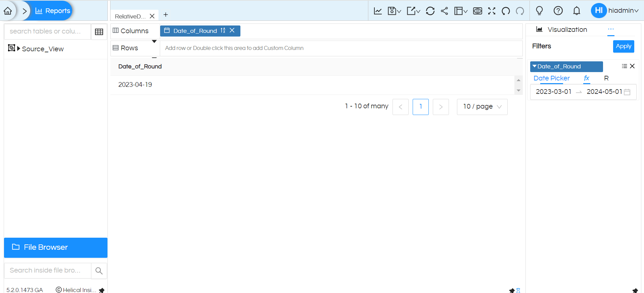The image size is (644, 293).
Task: Click the Add row placeholder area
Action: point(341,48)
